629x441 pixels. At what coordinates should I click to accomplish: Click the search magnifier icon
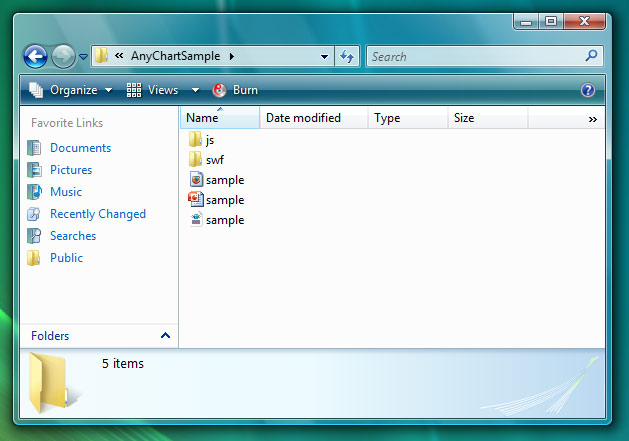pyautogui.click(x=591, y=57)
